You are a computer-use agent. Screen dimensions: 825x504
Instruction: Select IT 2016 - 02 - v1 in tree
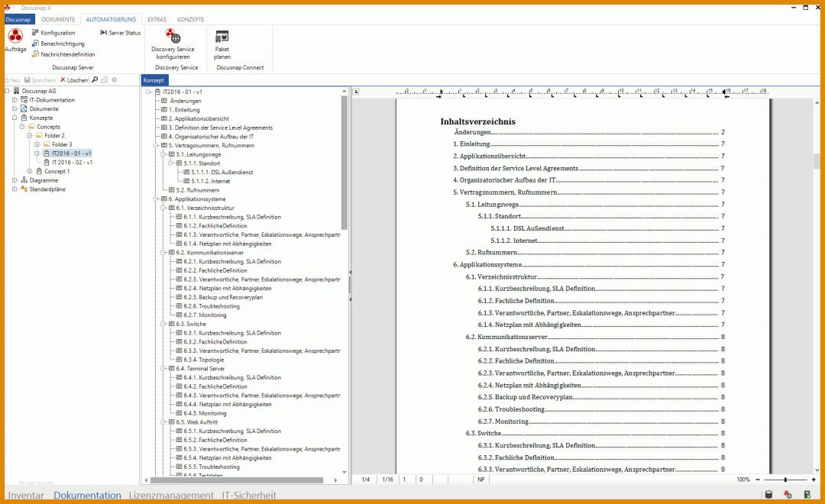pyautogui.click(x=72, y=163)
